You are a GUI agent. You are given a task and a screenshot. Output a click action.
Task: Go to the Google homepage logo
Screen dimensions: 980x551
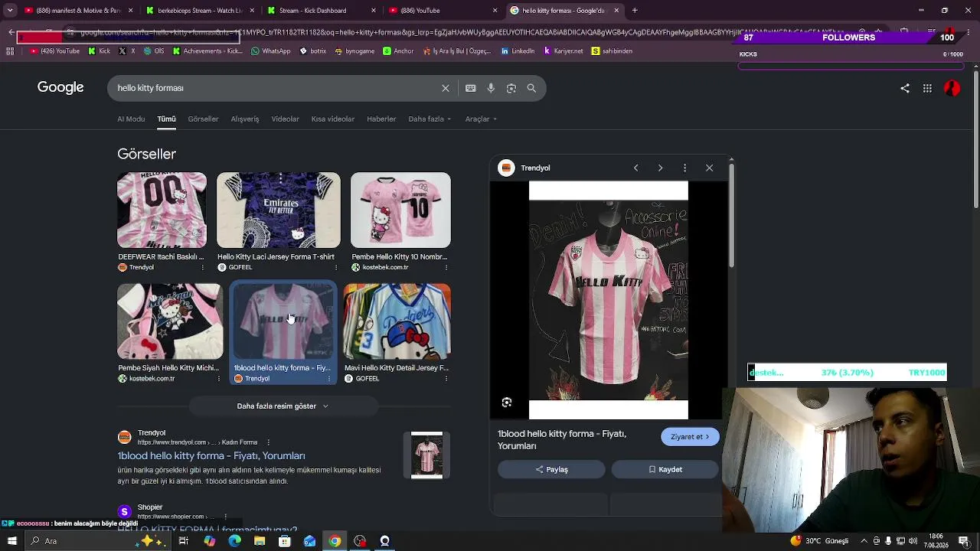[60, 87]
